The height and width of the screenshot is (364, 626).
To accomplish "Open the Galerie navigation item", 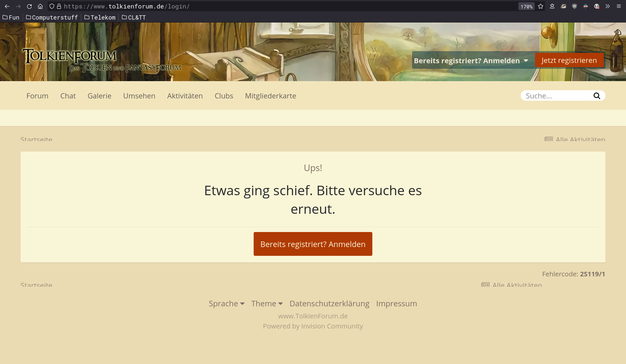I will point(99,96).
